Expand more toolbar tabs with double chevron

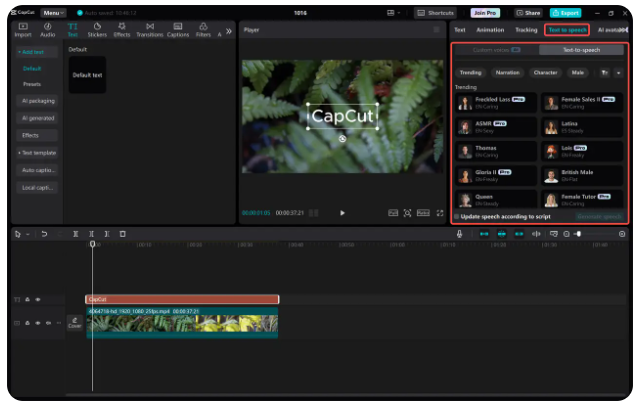pyautogui.click(x=229, y=31)
